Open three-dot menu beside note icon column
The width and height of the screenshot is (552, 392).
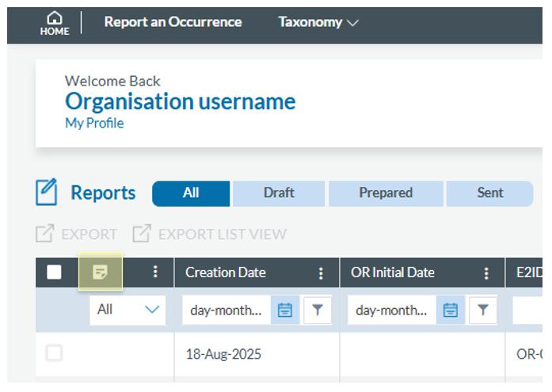pyautogui.click(x=155, y=272)
